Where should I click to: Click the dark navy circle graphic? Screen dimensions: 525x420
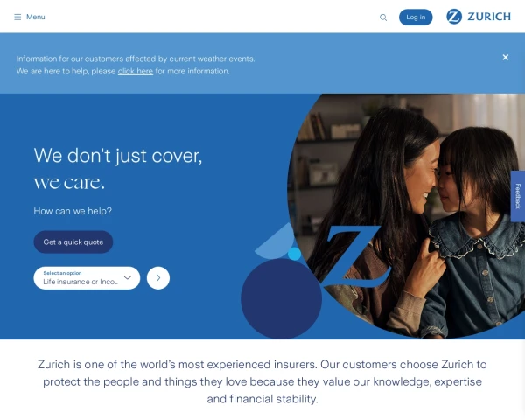[x=281, y=298]
